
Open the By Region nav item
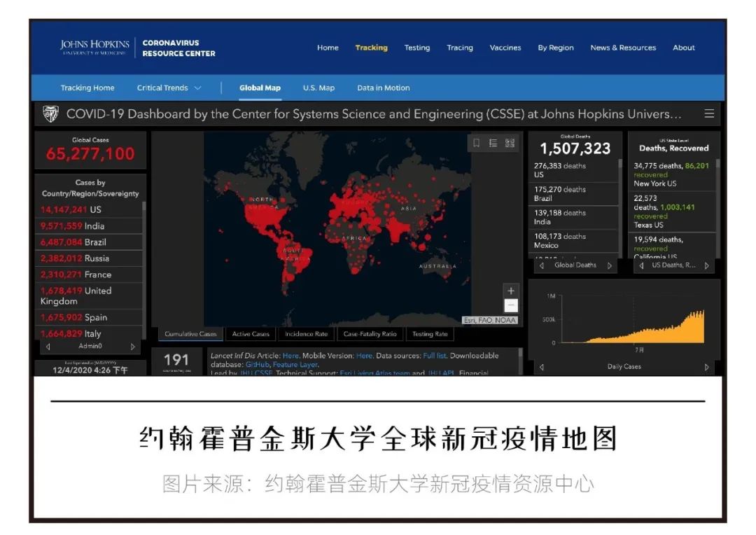point(556,48)
